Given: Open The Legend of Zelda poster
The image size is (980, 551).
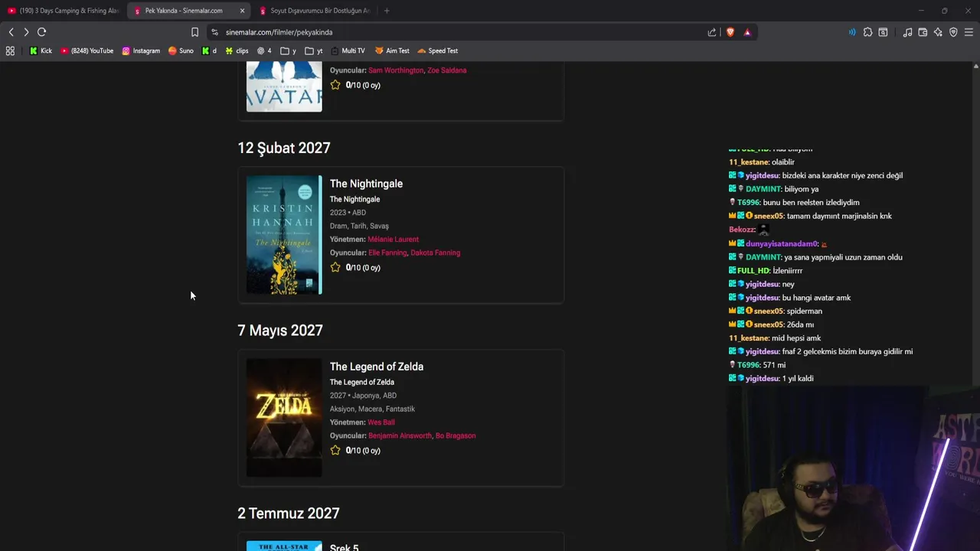Looking at the screenshot, I should point(284,418).
